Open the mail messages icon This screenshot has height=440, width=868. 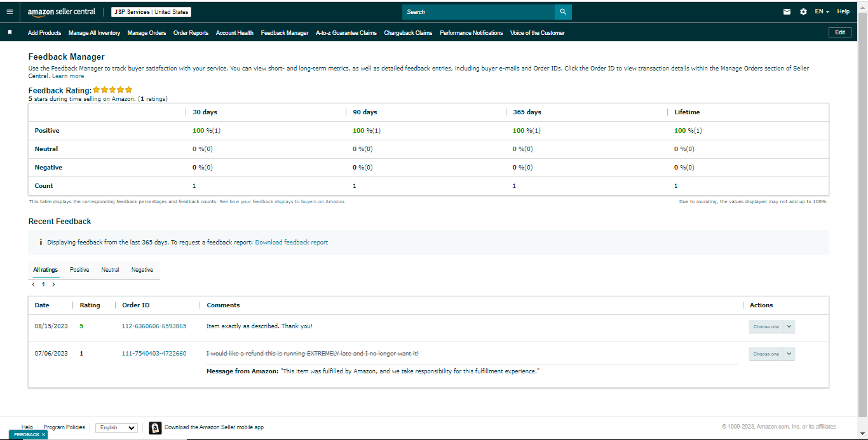[787, 11]
